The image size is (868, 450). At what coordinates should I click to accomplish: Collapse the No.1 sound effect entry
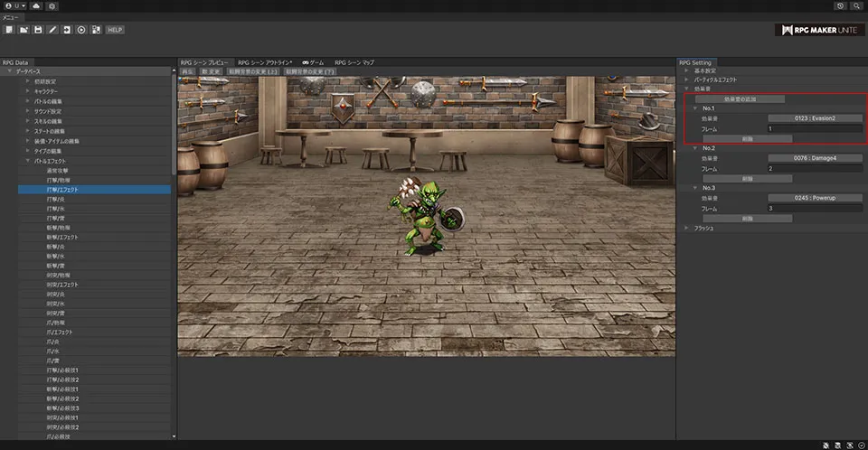(694, 108)
